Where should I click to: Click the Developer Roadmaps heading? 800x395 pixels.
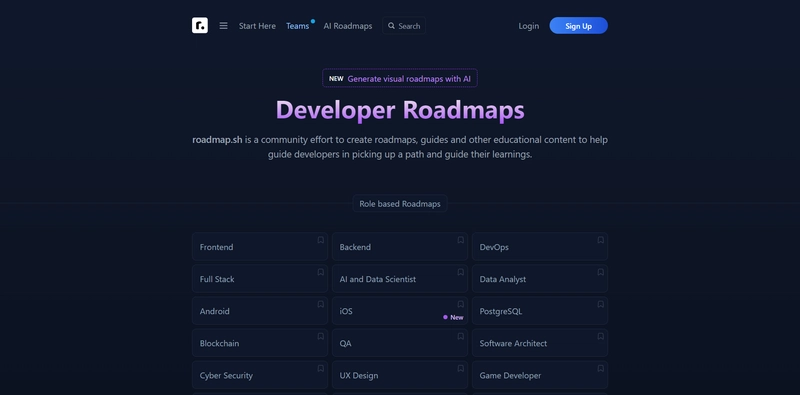click(400, 110)
